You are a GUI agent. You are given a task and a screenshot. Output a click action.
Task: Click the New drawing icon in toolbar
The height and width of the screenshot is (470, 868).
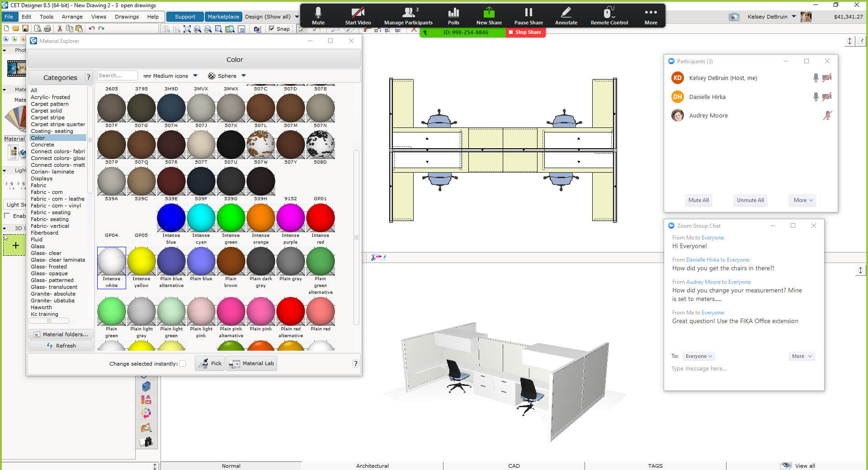pyautogui.click(x=6, y=28)
